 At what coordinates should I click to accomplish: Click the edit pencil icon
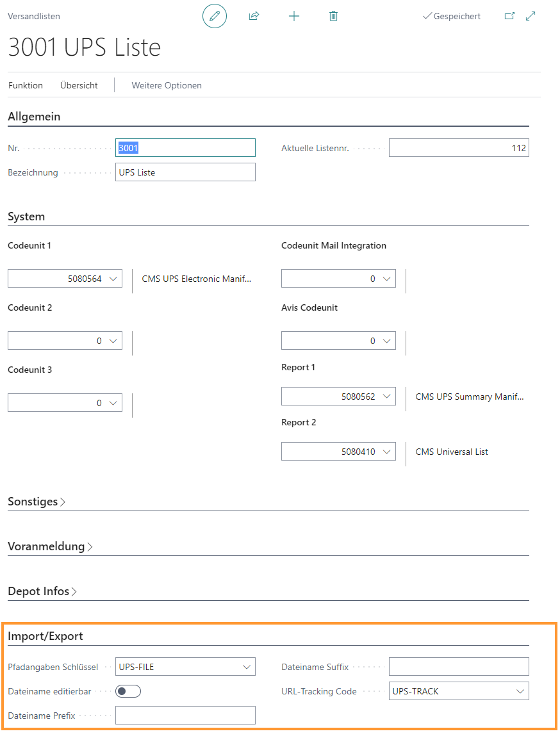click(x=215, y=16)
